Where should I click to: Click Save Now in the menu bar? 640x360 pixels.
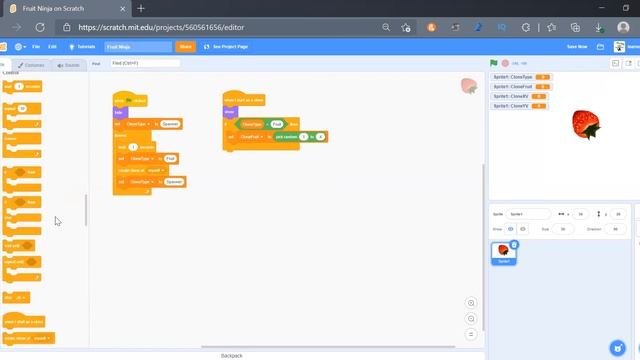(577, 47)
